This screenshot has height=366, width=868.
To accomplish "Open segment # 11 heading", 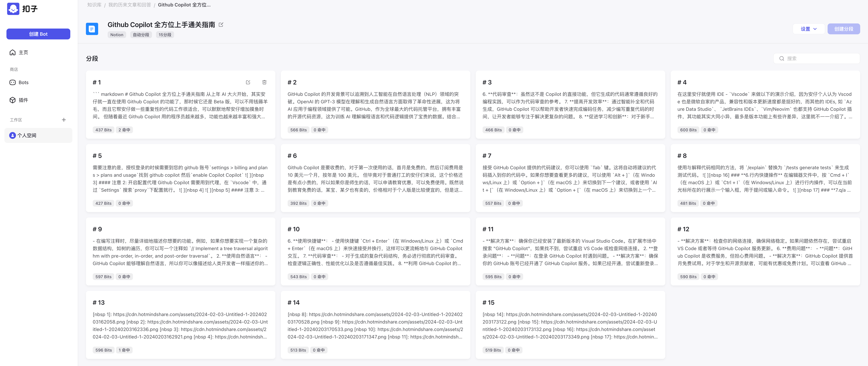I will pos(488,229).
